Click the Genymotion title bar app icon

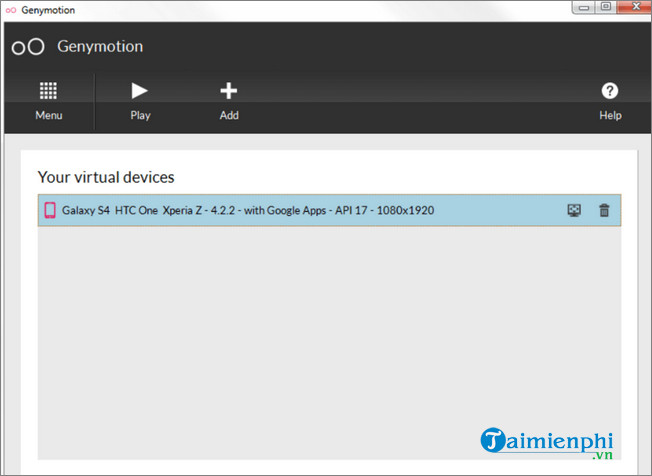click(11, 10)
